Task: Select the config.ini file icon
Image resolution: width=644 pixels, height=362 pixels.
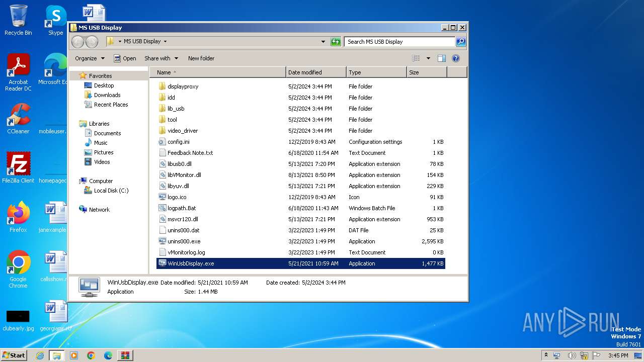Action: pos(162,142)
